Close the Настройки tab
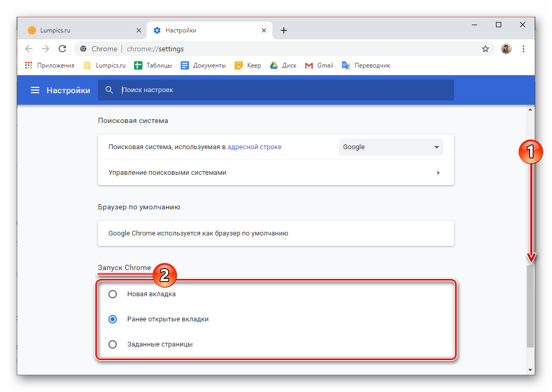Screen dimensions: 552x392 pyautogui.click(x=263, y=30)
